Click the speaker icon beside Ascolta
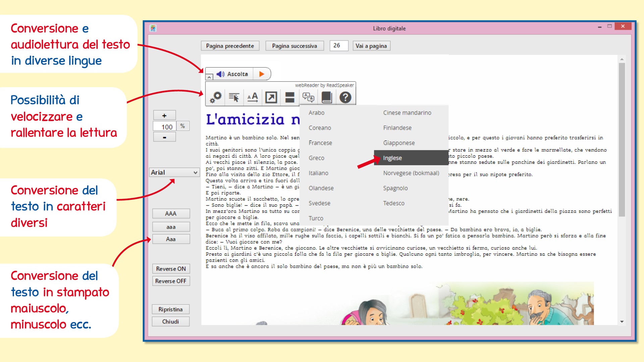 pyautogui.click(x=220, y=74)
